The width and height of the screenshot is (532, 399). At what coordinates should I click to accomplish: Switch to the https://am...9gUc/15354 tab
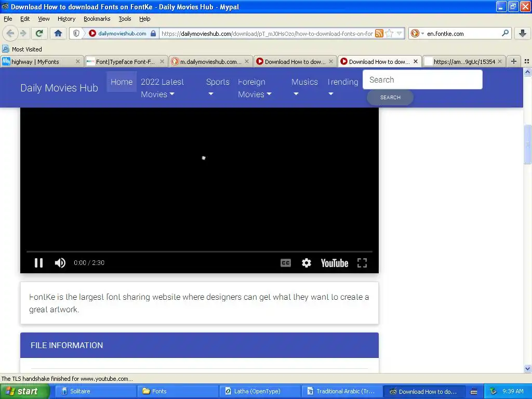(464, 61)
